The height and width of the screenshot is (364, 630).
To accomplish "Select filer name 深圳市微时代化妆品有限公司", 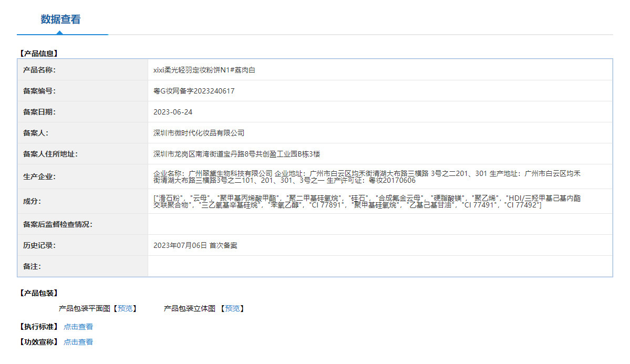I will (199, 132).
